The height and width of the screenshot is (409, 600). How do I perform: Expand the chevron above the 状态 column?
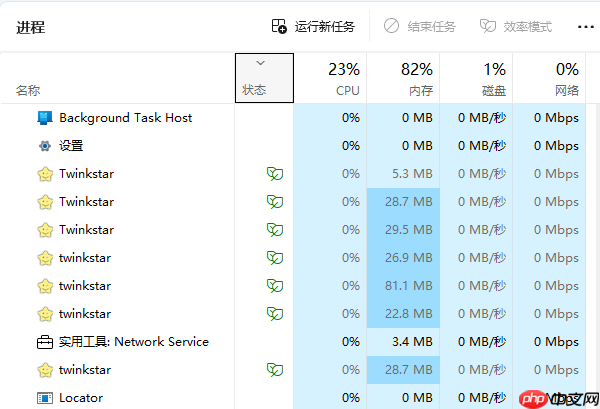(261, 63)
